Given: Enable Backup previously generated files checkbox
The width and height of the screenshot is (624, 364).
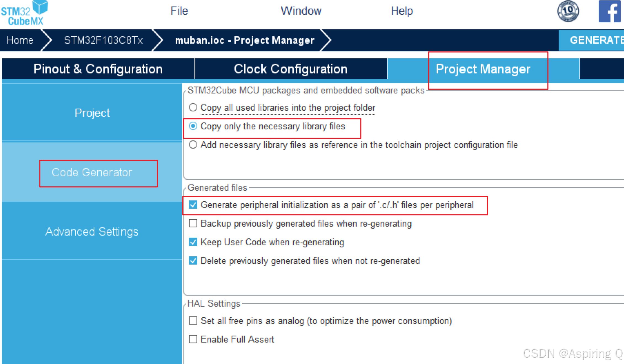Looking at the screenshot, I should 193,223.
